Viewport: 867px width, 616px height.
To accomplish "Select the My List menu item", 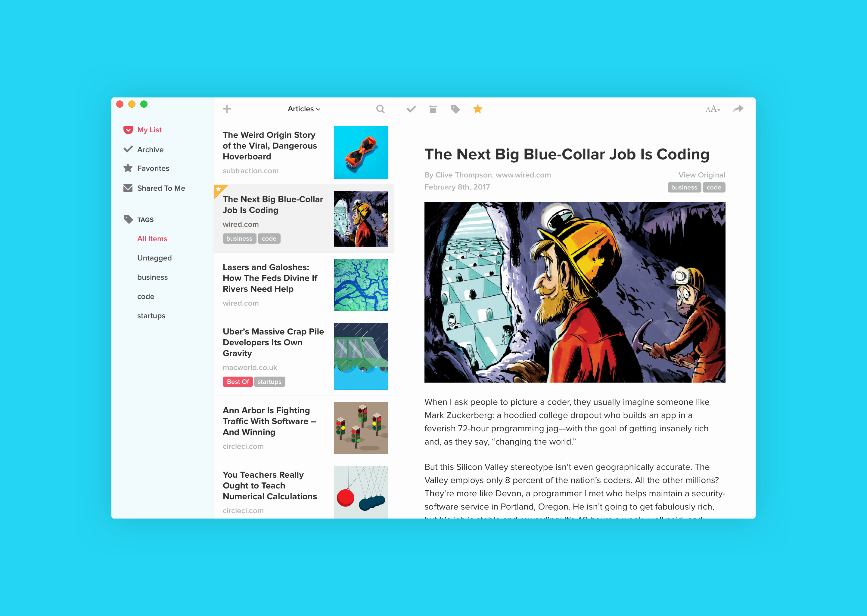I will coord(149,130).
